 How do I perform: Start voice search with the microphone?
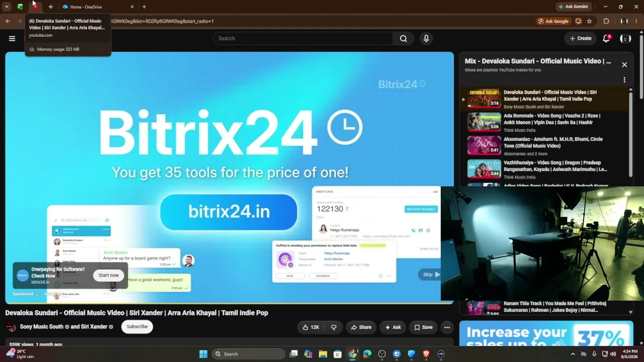(x=426, y=38)
